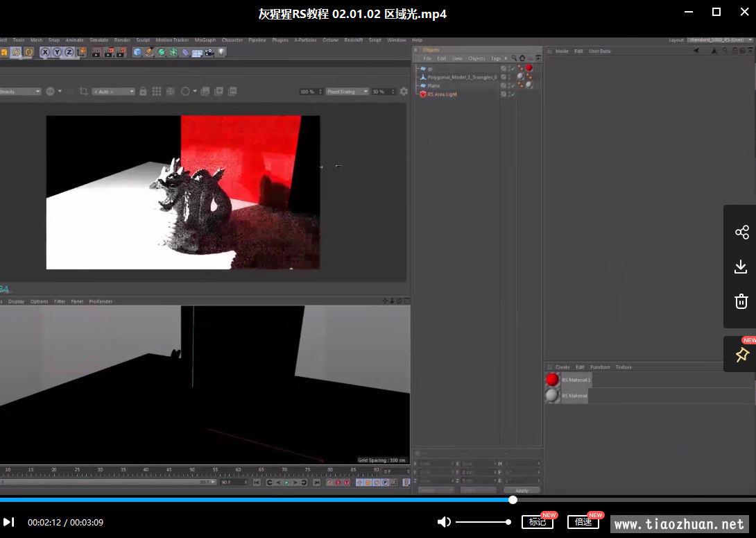The height and width of the screenshot is (538, 756).
Task: Add a floor environment object
Action: coord(197,52)
